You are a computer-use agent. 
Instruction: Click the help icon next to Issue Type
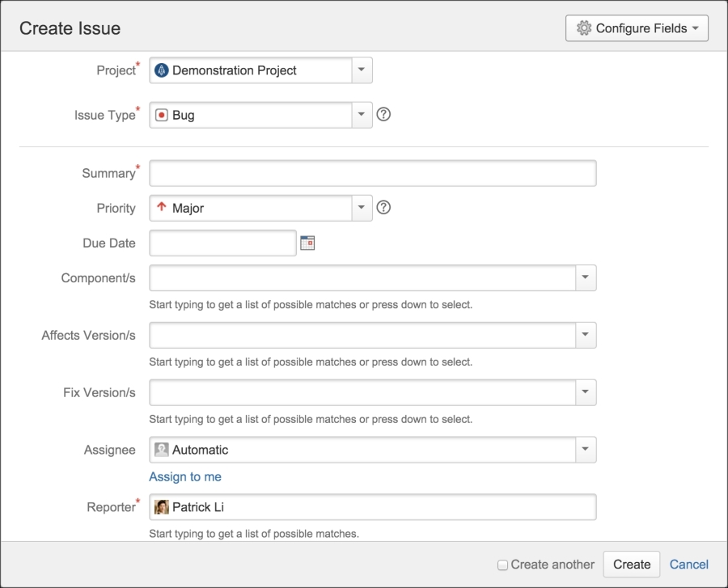click(383, 114)
